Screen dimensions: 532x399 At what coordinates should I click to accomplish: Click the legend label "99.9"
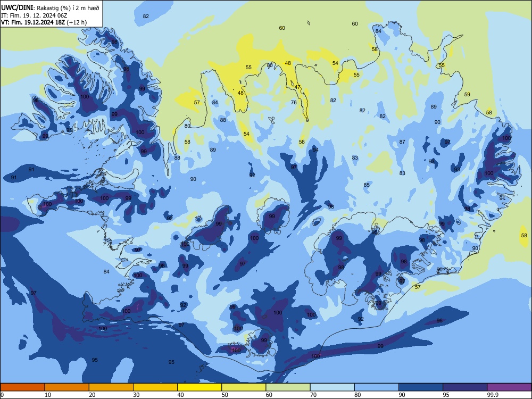[x=493, y=395]
